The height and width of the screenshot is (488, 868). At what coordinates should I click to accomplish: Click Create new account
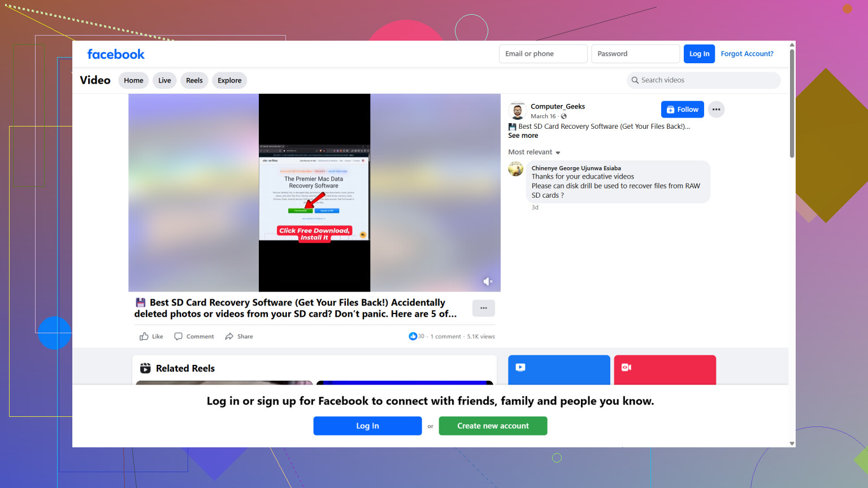(493, 426)
